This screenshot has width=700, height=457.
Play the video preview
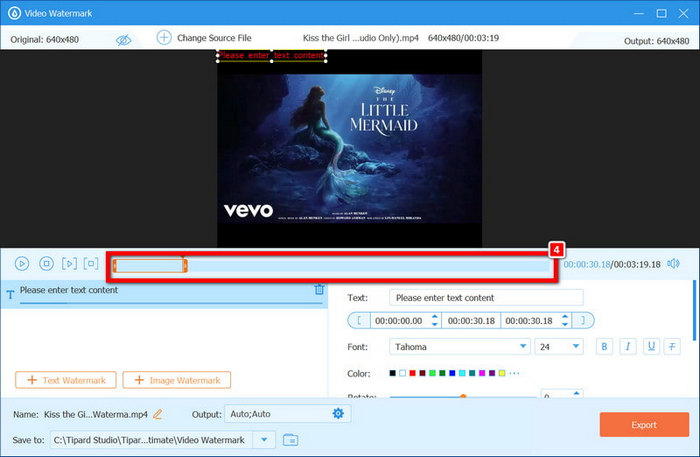22,264
